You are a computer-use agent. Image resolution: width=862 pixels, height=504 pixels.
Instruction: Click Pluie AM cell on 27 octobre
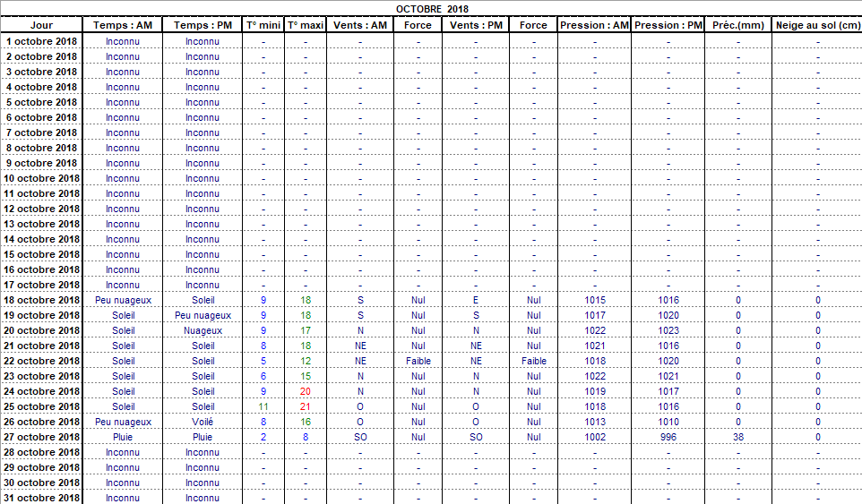point(123,437)
